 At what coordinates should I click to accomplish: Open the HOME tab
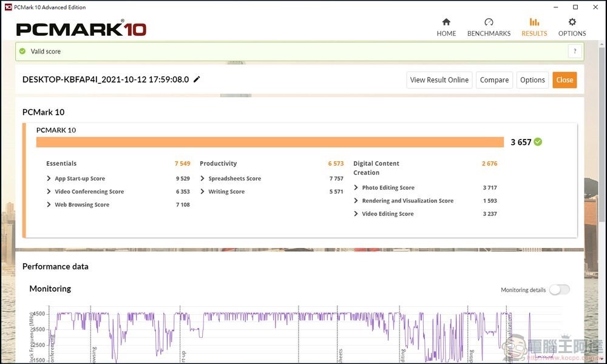446,27
